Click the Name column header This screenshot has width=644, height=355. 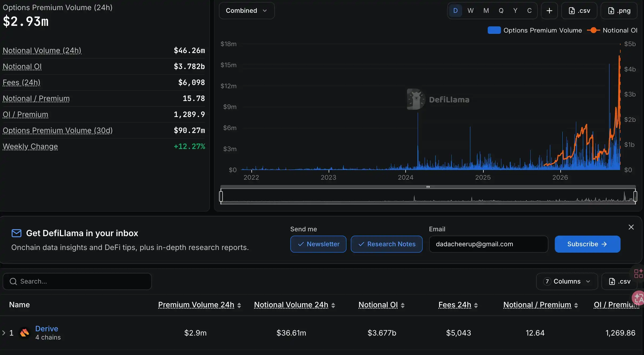coord(19,305)
